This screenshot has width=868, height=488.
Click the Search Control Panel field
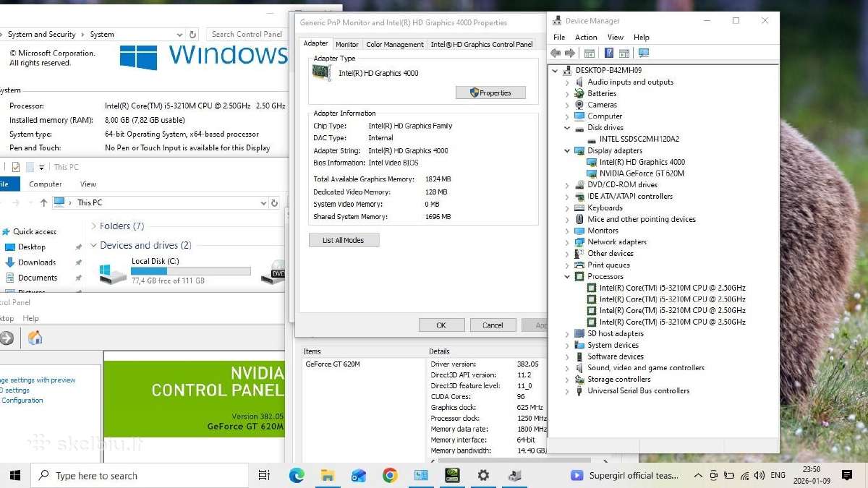(246, 34)
